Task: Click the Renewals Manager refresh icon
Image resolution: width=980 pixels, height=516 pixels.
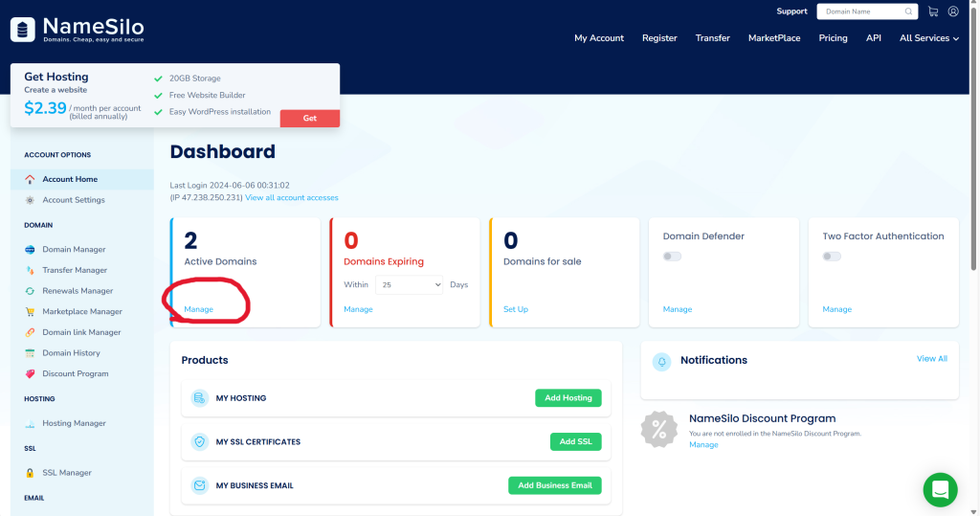Action: click(30, 291)
